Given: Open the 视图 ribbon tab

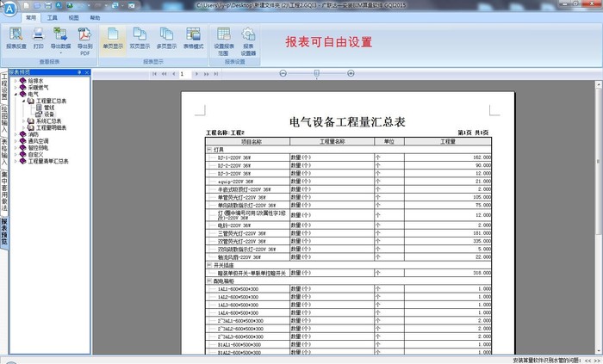Looking at the screenshot, I should [x=73, y=18].
